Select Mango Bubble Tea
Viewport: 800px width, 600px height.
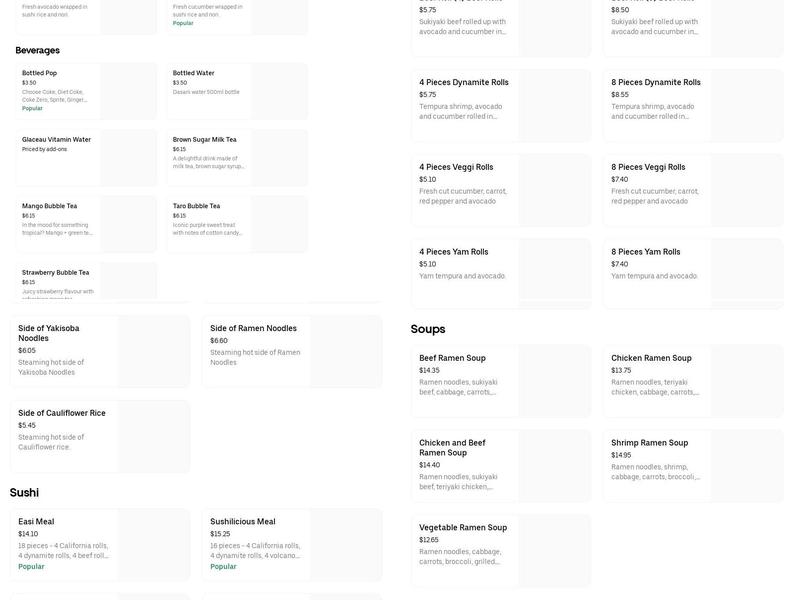(86, 223)
